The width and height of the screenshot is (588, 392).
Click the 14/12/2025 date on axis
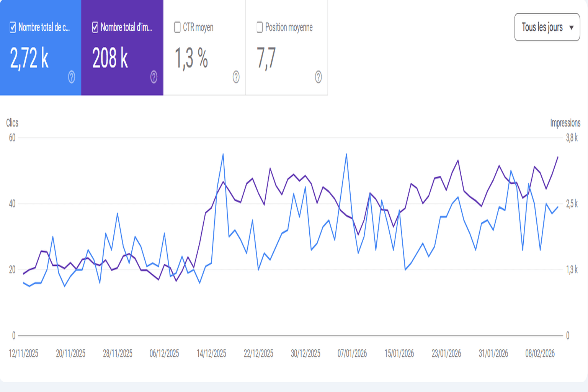(211, 353)
